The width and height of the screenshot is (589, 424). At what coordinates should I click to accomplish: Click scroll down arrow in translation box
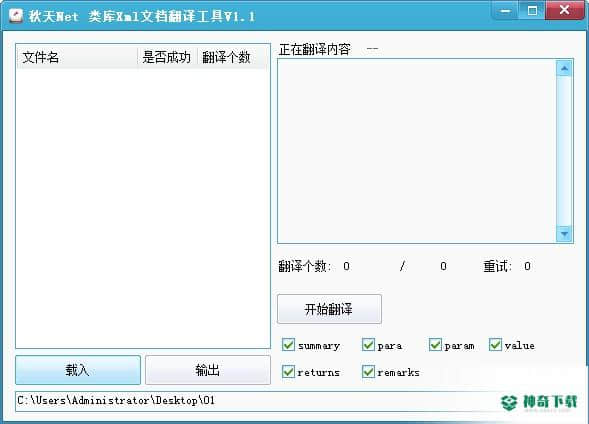(x=564, y=234)
